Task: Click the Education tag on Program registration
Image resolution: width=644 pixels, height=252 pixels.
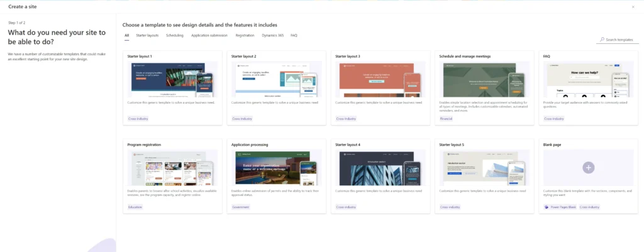Action: pyautogui.click(x=135, y=207)
